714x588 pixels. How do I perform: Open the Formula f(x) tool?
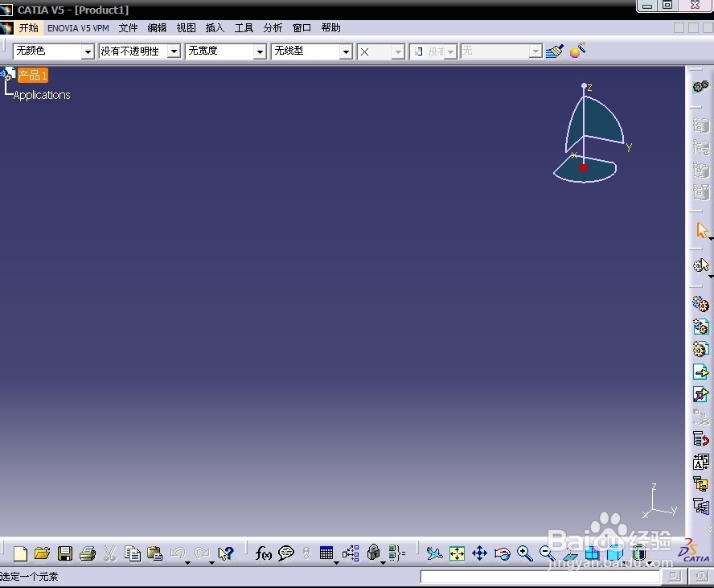tap(263, 554)
